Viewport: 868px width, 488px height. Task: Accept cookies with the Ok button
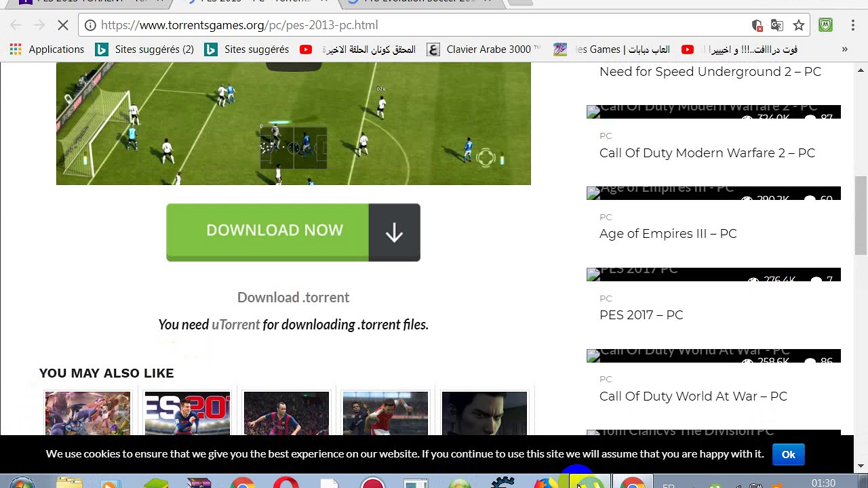click(788, 455)
